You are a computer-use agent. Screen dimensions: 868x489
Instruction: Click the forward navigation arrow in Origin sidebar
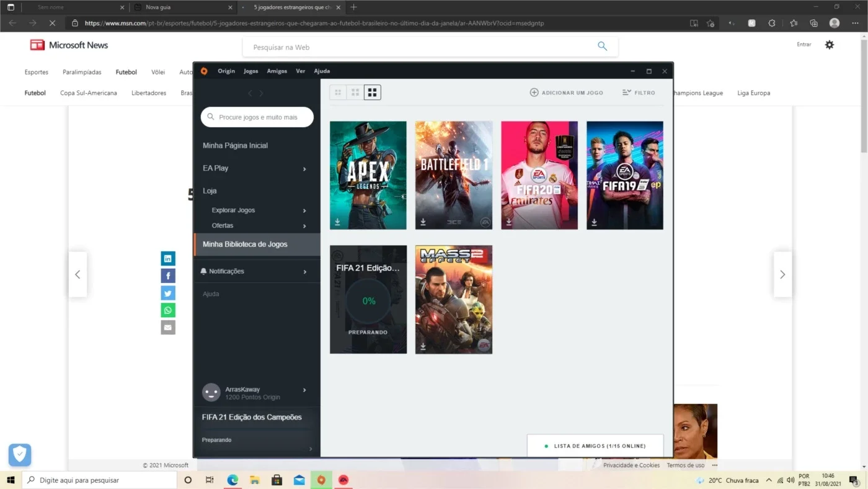coord(261,94)
